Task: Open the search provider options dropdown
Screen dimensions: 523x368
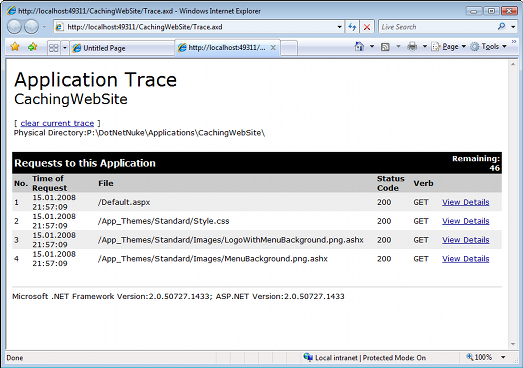Action: coord(513,27)
